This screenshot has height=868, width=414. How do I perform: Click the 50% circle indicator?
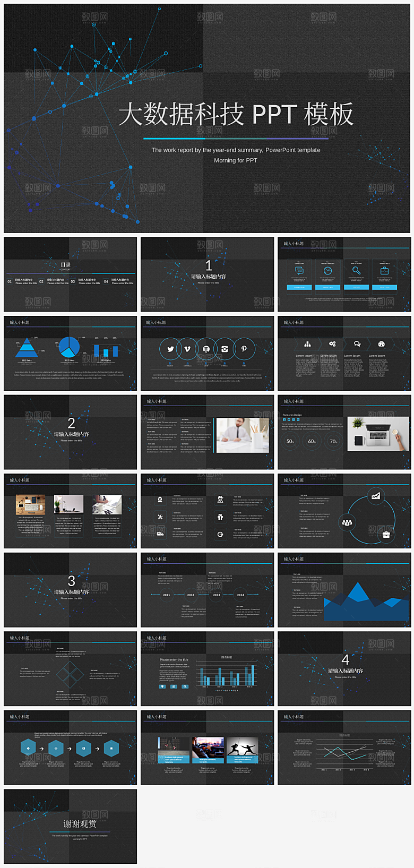click(290, 441)
